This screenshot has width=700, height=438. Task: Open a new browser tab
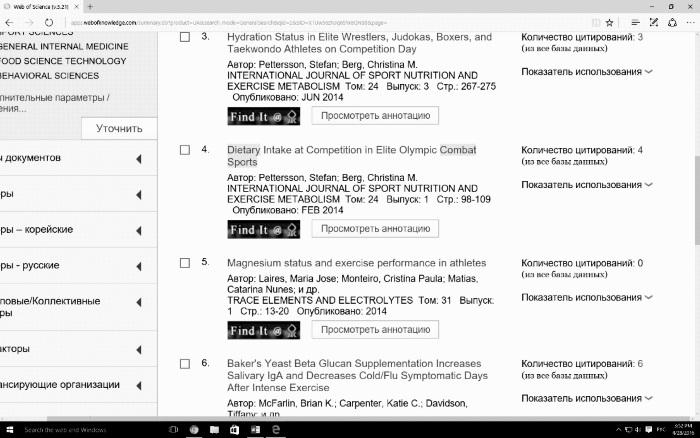90,7
